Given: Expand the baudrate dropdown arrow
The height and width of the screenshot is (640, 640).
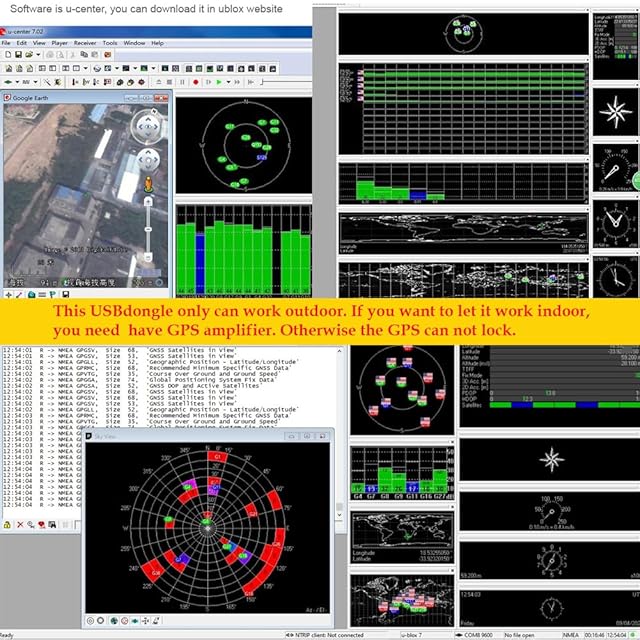Looking at the screenshot, I should pos(36,82).
